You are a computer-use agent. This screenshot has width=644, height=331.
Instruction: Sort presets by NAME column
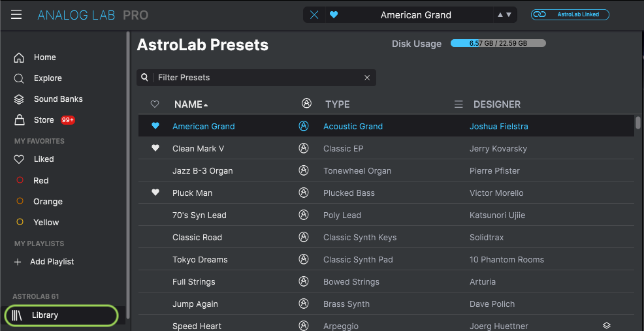(191, 104)
